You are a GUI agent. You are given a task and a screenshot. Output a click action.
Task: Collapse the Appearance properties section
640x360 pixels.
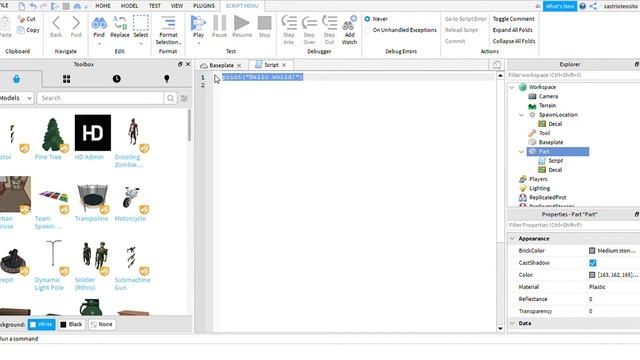[512, 239]
